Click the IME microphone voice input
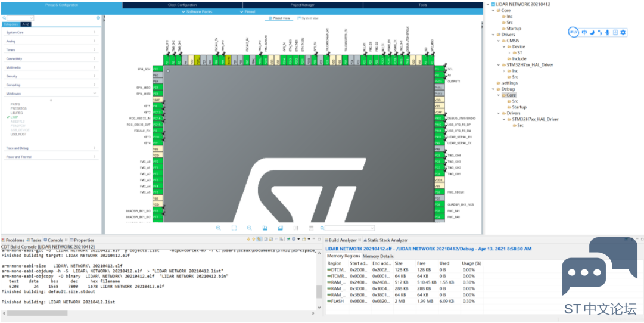This screenshot has height=323, width=644. [x=608, y=32]
